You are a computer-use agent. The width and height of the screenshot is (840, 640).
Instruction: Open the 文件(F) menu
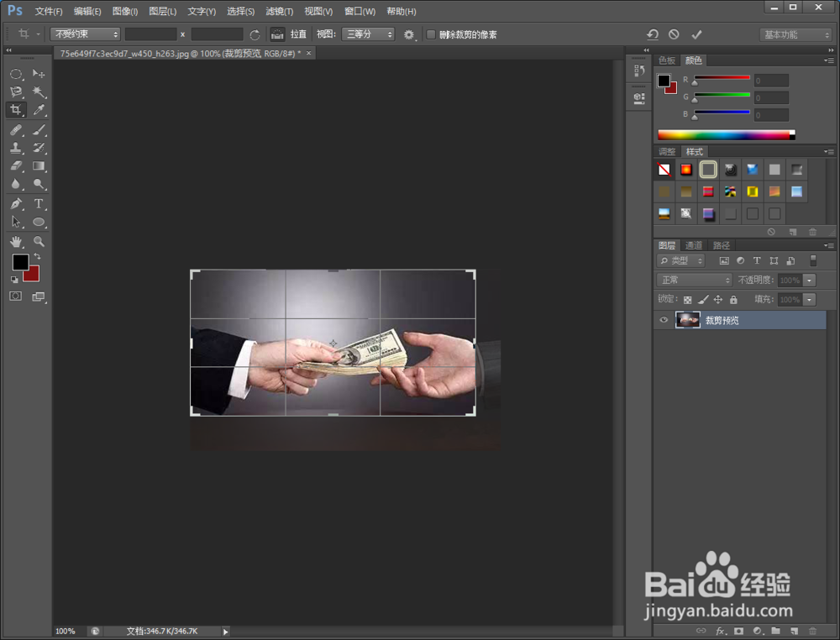pyautogui.click(x=49, y=11)
